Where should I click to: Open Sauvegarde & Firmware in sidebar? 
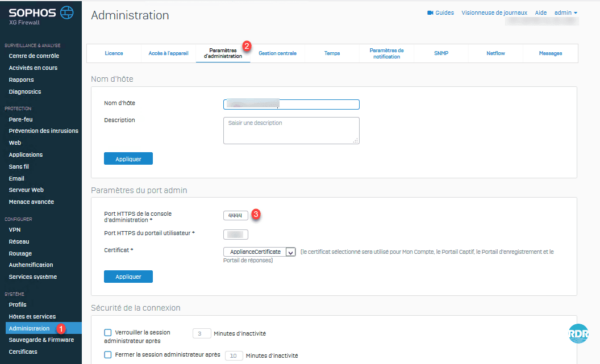pos(41,340)
